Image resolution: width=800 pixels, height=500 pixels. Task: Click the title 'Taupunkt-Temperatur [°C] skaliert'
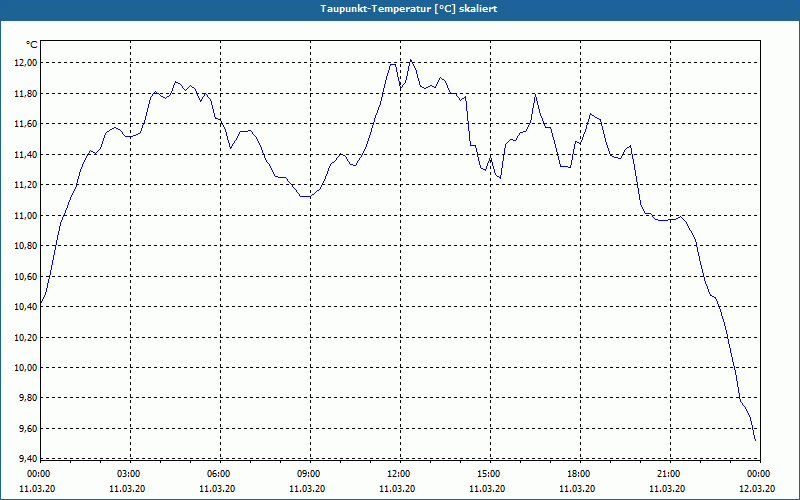click(x=409, y=9)
